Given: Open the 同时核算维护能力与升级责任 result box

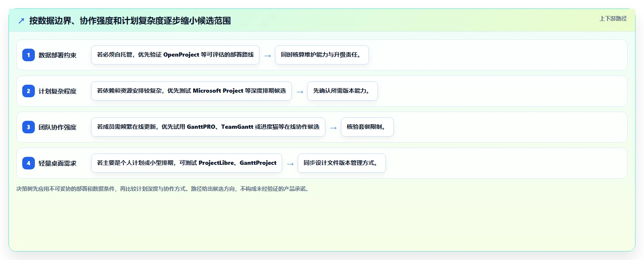Looking at the screenshot, I should (x=322, y=55).
